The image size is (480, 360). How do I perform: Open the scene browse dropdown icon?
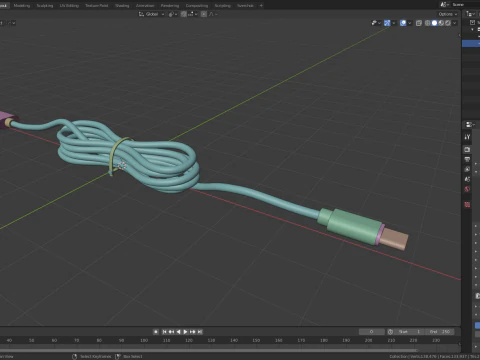pos(444,4)
